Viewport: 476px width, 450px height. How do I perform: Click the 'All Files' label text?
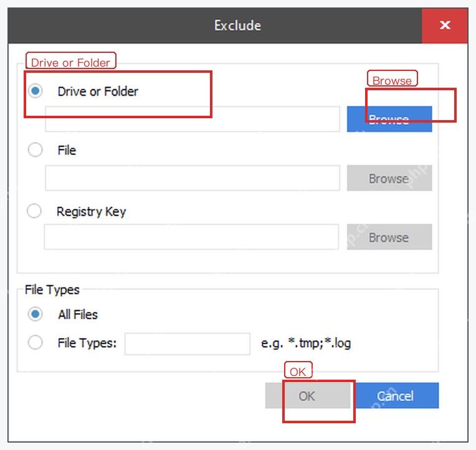78,314
